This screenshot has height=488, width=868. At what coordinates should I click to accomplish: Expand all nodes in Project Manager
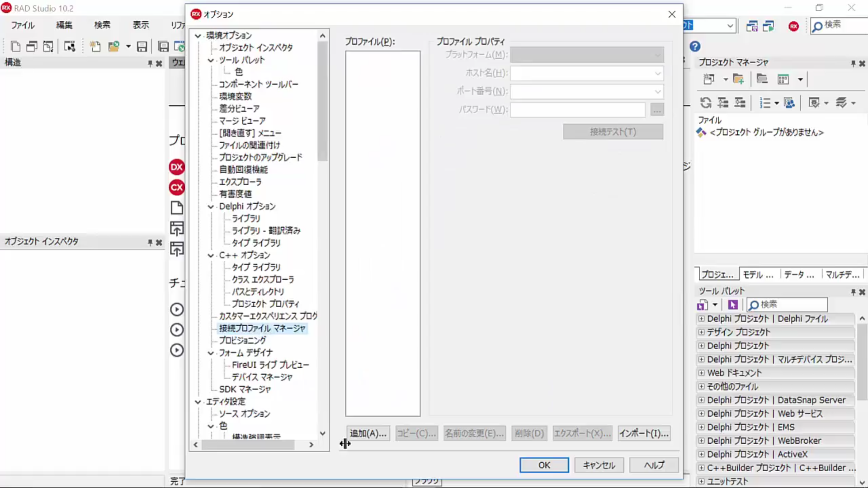click(x=723, y=103)
